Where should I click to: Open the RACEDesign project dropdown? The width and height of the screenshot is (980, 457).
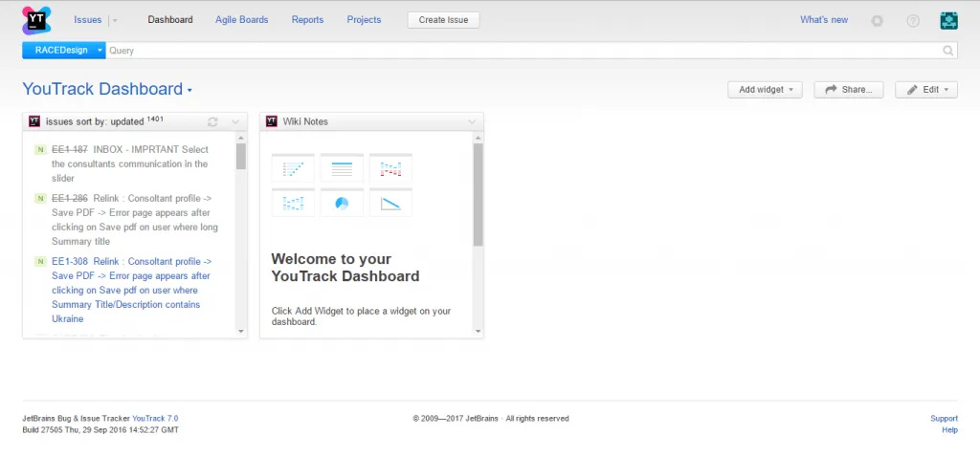click(x=64, y=51)
